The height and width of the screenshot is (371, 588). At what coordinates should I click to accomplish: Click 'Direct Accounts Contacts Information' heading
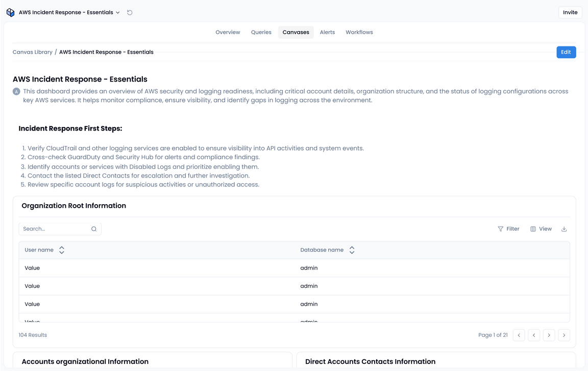(x=370, y=362)
